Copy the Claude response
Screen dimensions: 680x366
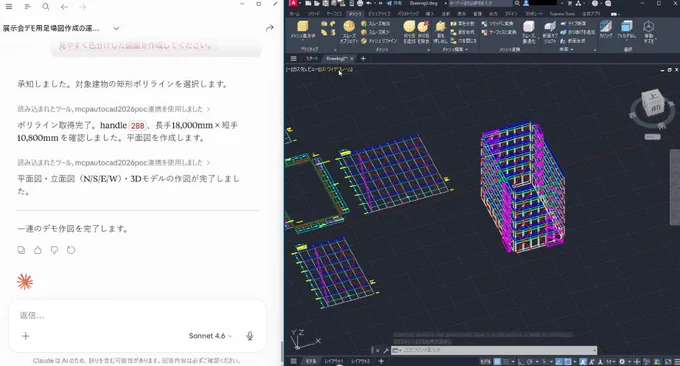point(21,250)
